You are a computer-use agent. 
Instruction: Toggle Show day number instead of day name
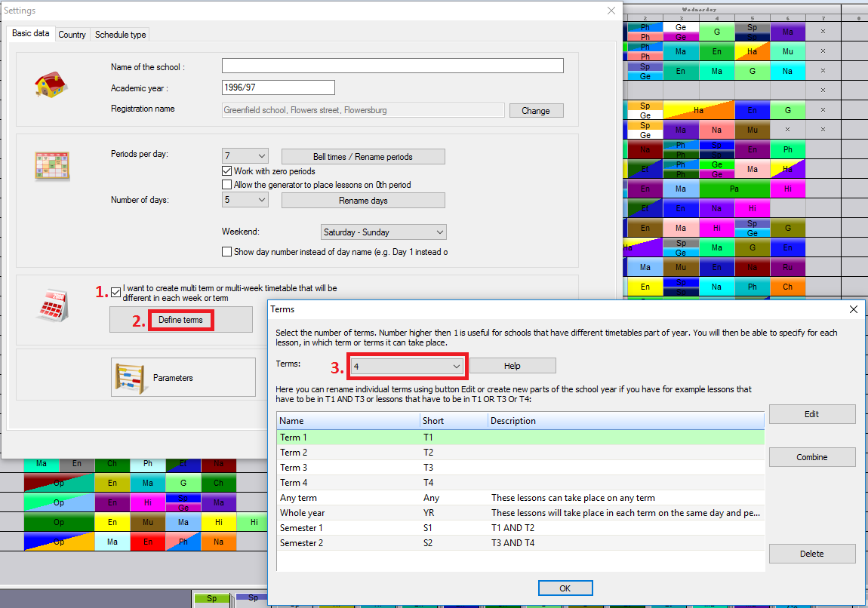click(227, 252)
